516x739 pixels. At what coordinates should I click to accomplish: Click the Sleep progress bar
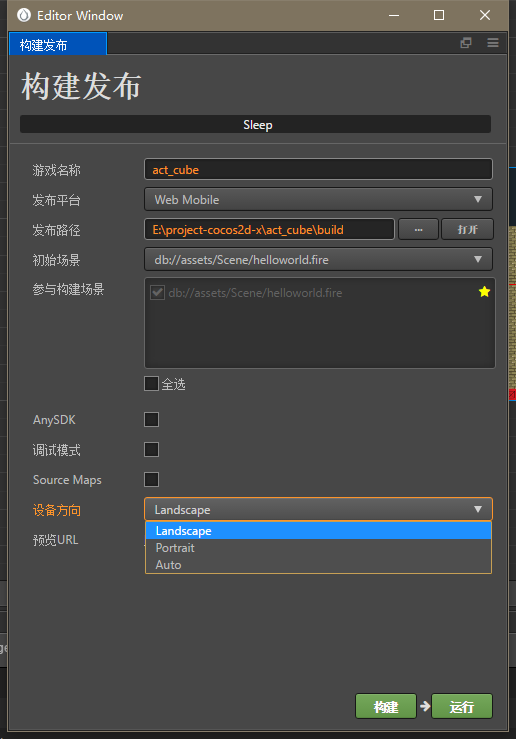255,124
